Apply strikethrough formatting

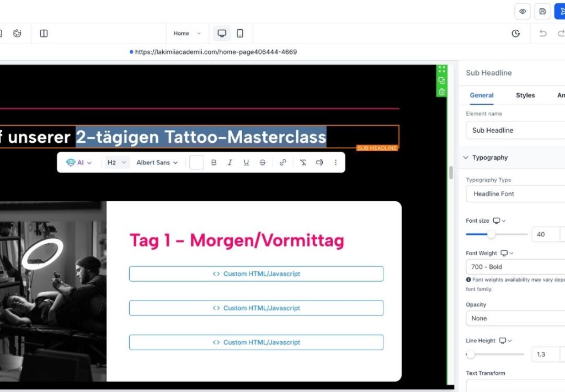click(262, 163)
